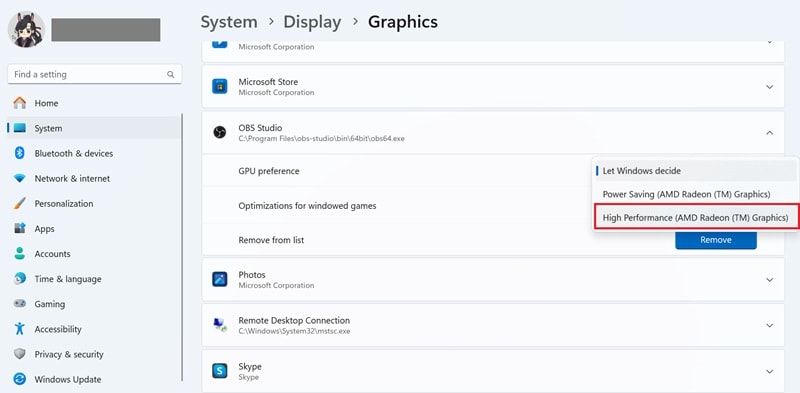Image resolution: width=800 pixels, height=393 pixels.
Task: Click the Home icon in the sidebar
Action: pos(19,103)
